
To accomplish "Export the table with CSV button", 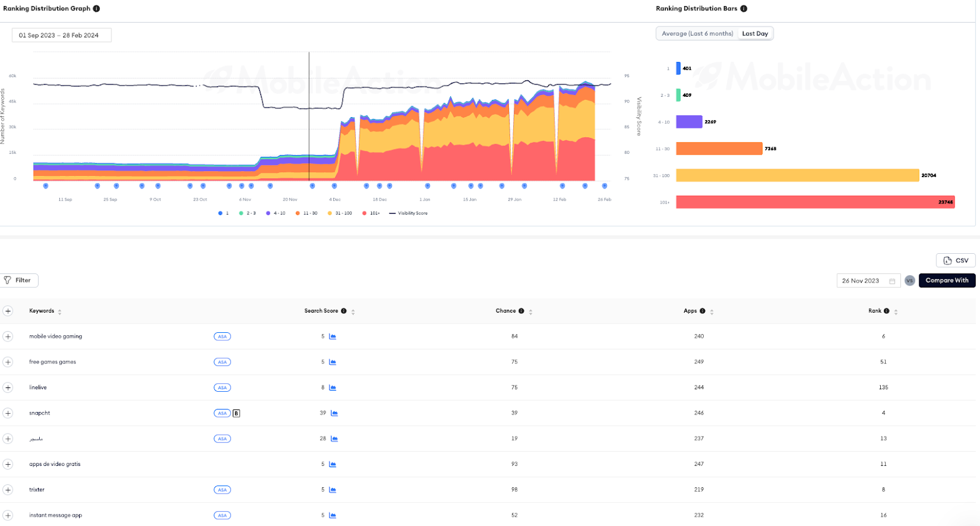I will 956,261.
